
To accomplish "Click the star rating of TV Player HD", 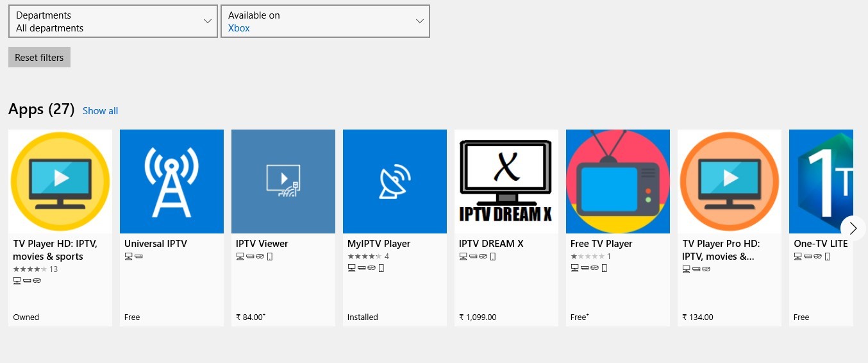I will tap(30, 269).
